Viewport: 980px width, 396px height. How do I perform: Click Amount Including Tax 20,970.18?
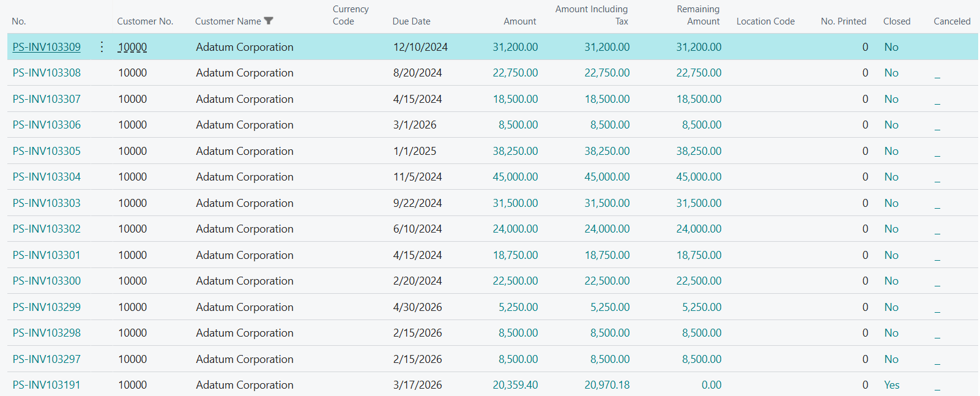607,385
